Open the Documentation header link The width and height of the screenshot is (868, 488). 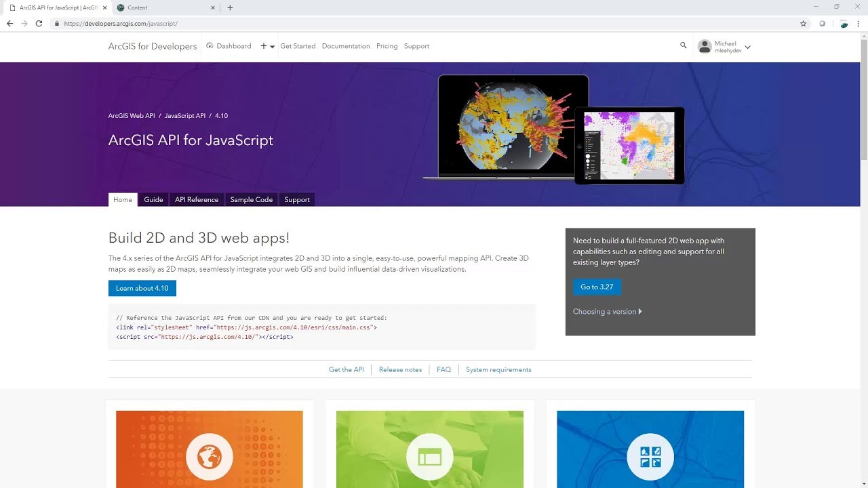(x=346, y=46)
